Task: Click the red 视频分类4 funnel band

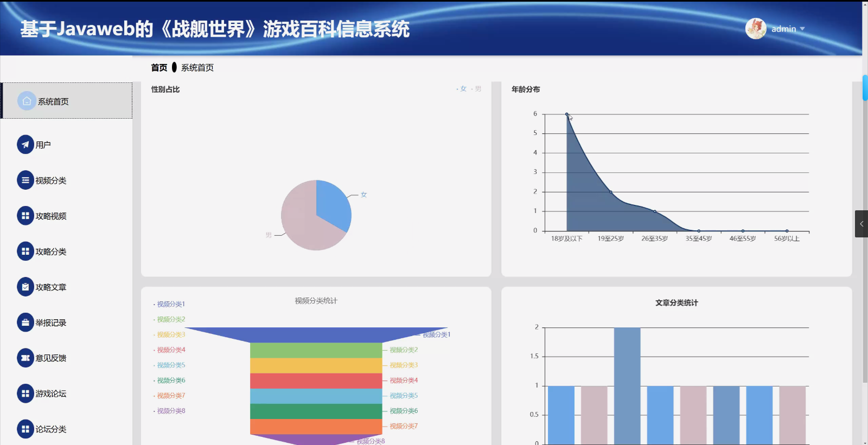Action: click(316, 380)
